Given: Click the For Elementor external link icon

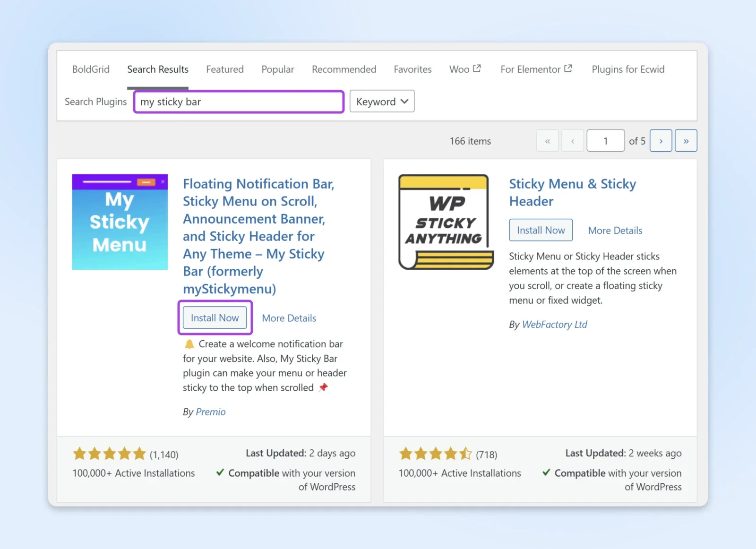Looking at the screenshot, I should [568, 69].
